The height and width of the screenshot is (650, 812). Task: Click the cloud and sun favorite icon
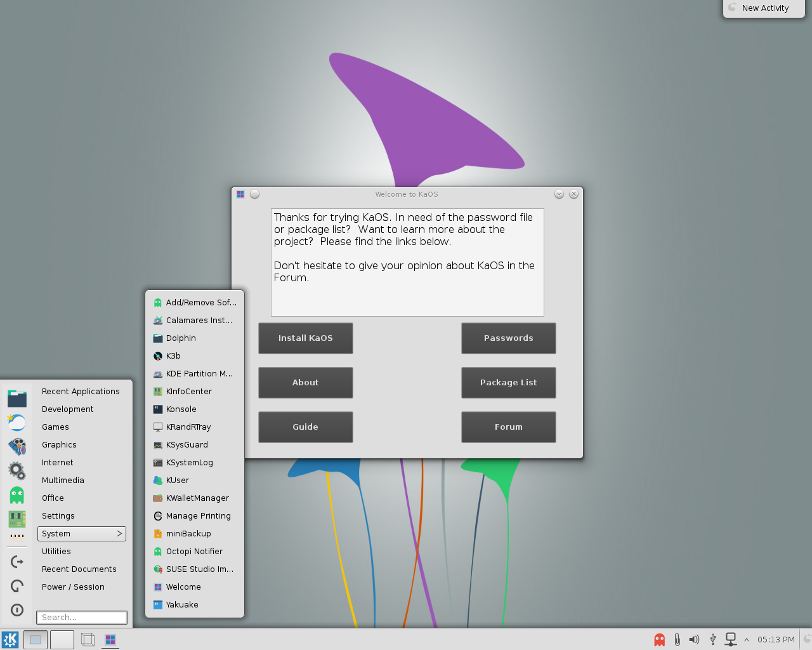click(17, 422)
